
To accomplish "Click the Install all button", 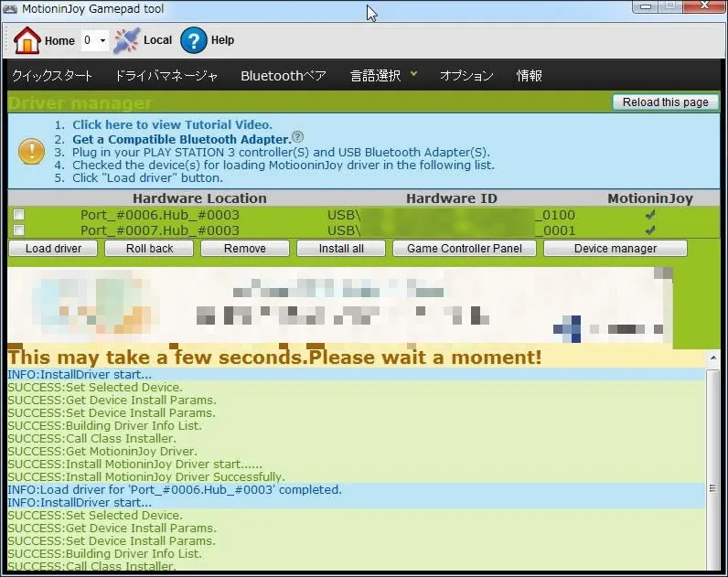I will (341, 249).
